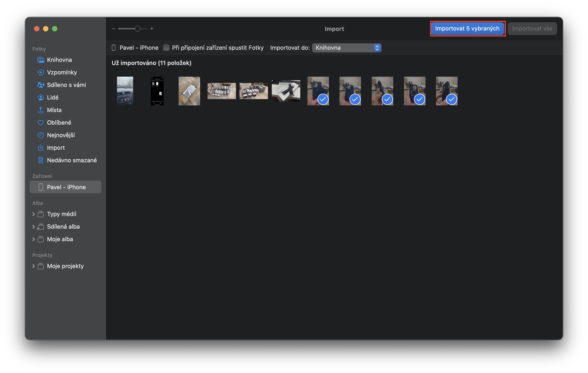The width and height of the screenshot is (588, 373).
Task: Open the Oblíbené heart icon
Action: (41, 123)
